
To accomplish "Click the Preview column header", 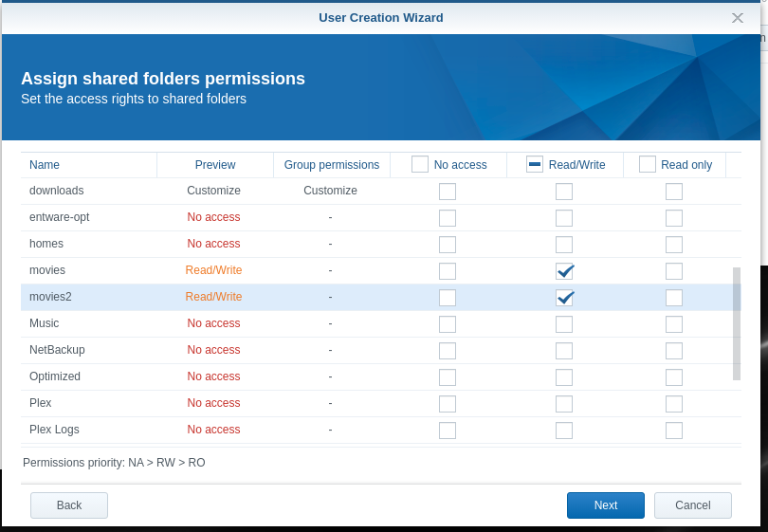I will pos(215,165).
